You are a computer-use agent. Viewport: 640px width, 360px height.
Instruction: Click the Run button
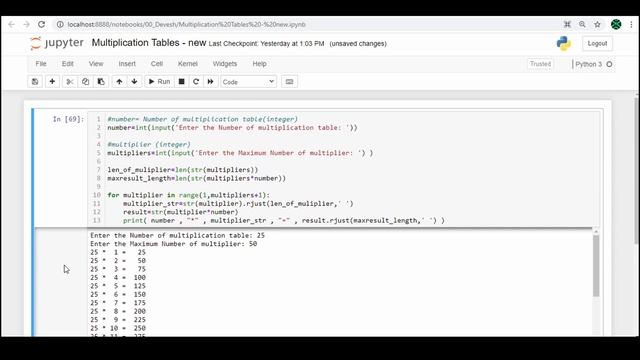click(x=159, y=82)
